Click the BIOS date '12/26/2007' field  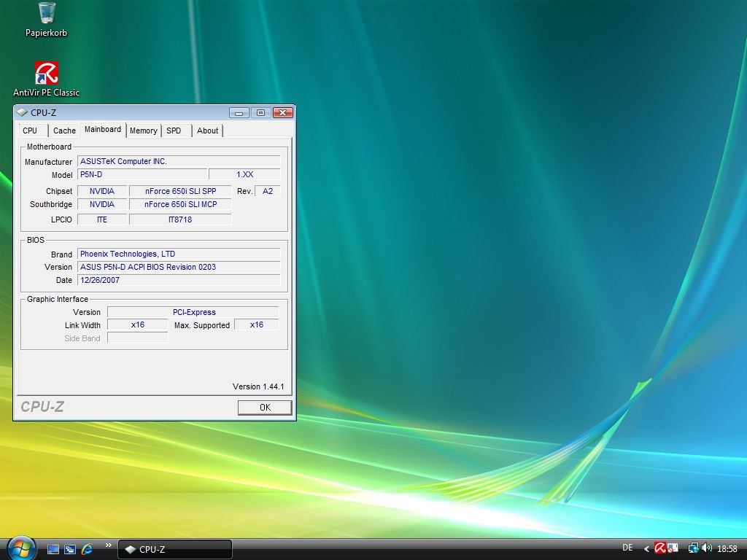[179, 280]
